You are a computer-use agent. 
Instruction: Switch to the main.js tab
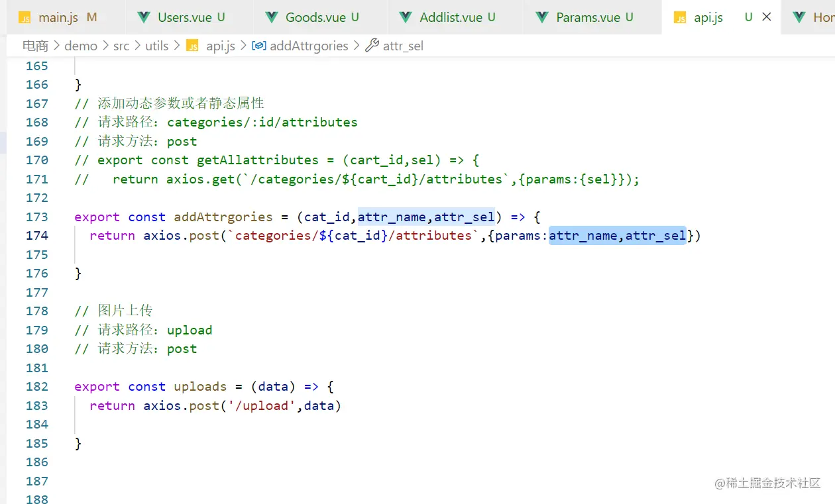click(58, 17)
